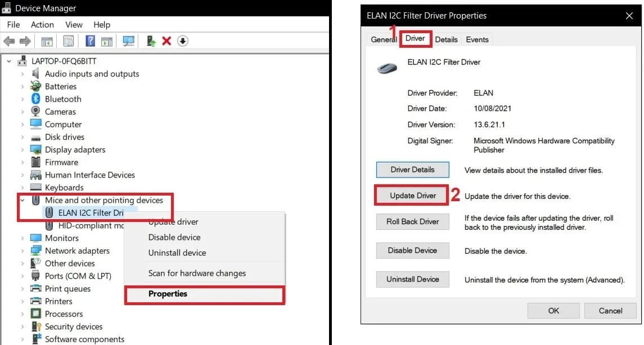Click the Properties toolbar icon
This screenshot has width=644, height=345.
(x=69, y=40)
